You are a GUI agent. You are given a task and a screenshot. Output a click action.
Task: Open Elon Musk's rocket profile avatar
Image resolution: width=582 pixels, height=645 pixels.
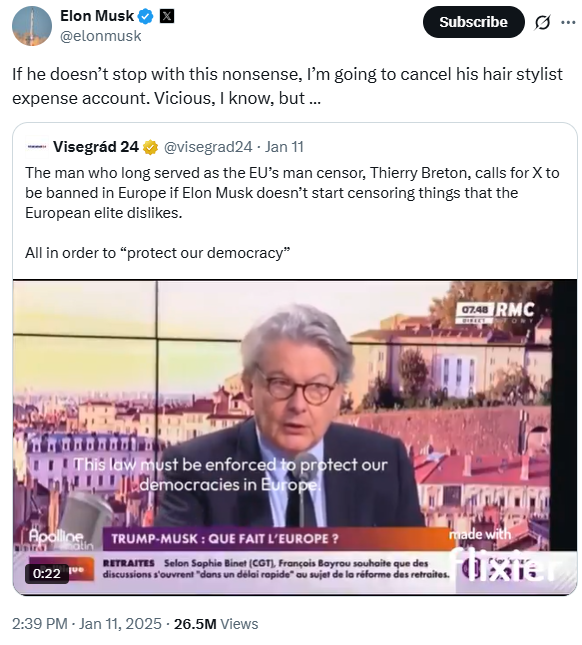[x=32, y=26]
